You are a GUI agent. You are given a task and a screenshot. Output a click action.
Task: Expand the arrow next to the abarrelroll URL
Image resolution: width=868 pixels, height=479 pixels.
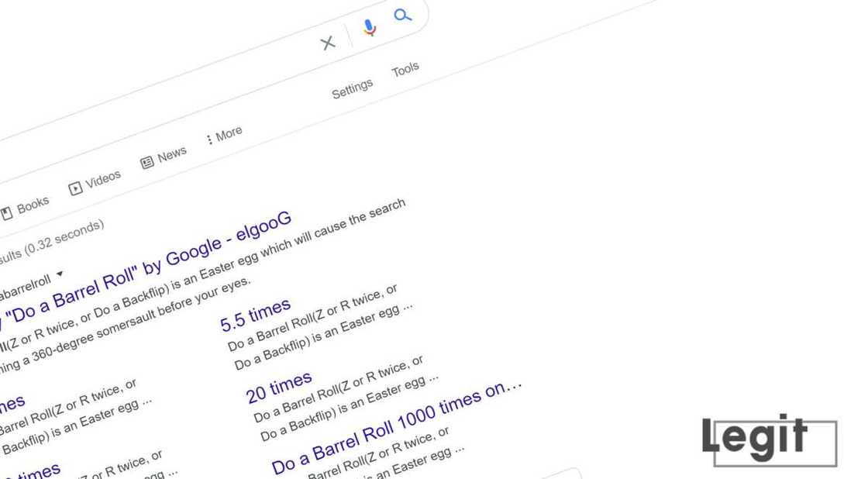point(60,274)
